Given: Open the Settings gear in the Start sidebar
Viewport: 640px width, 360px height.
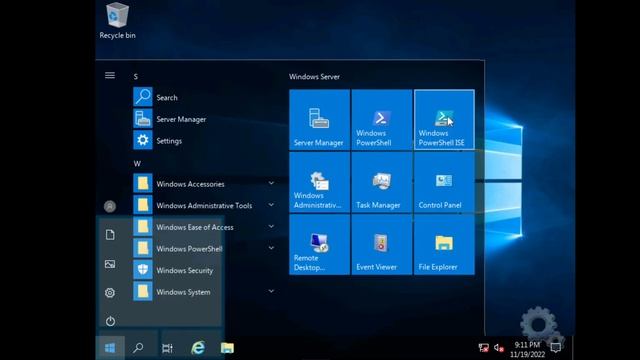Looking at the screenshot, I should (x=110, y=293).
